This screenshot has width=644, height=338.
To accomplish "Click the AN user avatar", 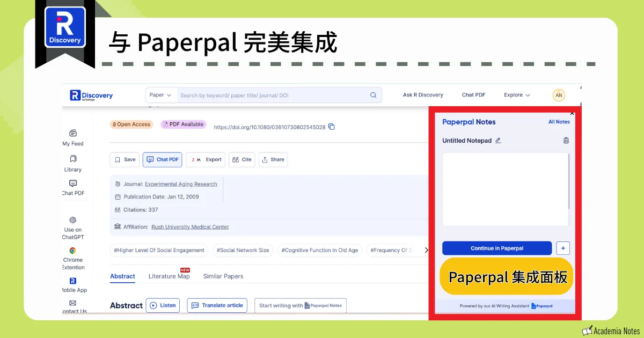I will coord(559,95).
